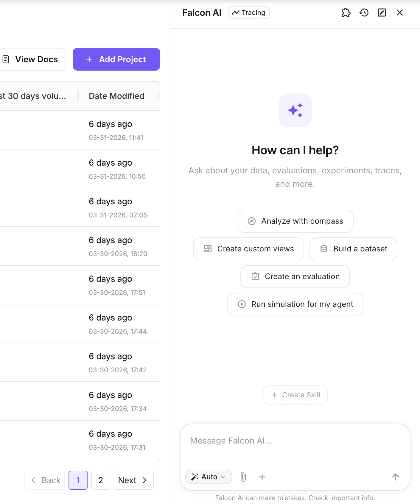Open chat history clock icon
The width and height of the screenshot is (420, 504).
364,13
